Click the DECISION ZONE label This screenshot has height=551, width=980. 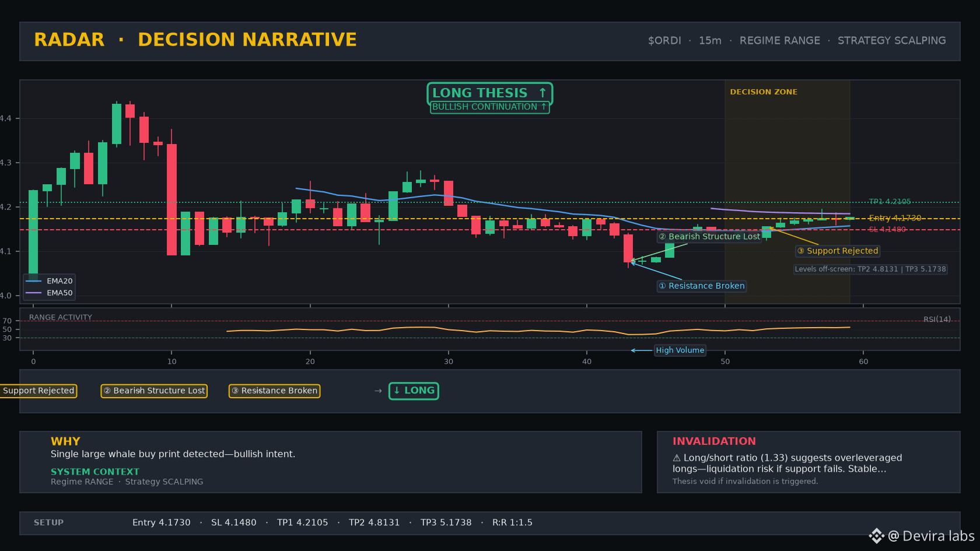click(764, 92)
